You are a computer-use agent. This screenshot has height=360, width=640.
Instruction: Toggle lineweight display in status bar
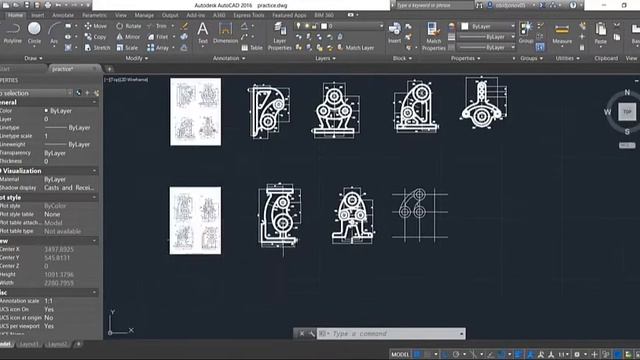coord(518,354)
